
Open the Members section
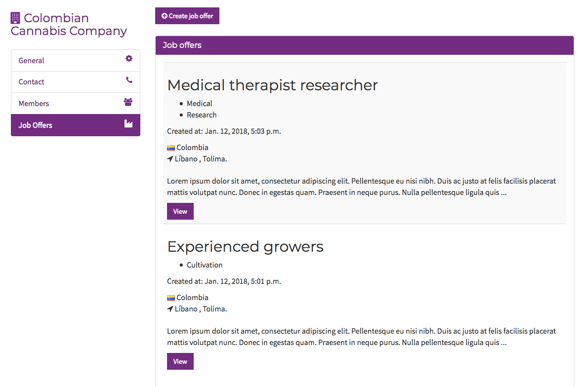pyautogui.click(x=34, y=104)
